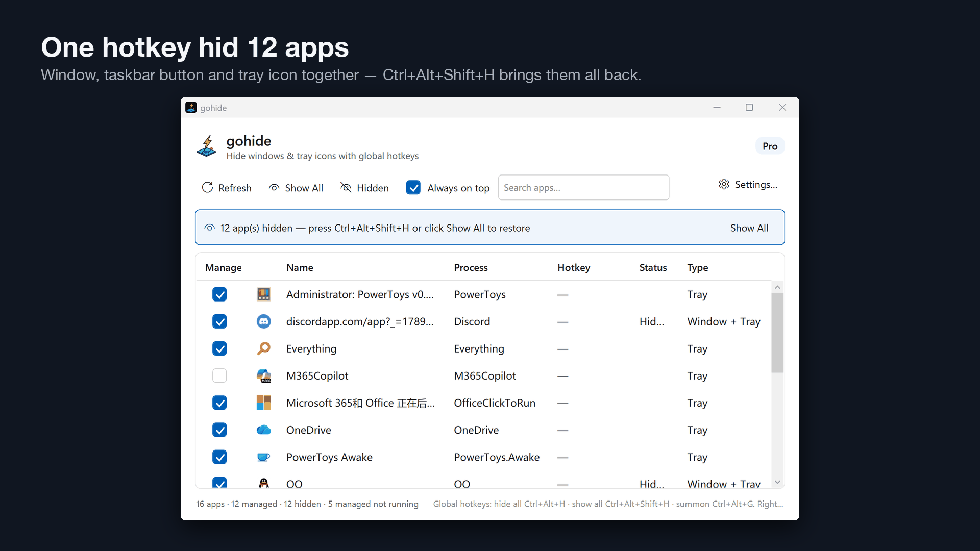This screenshot has width=980, height=551.
Task: Uncheck manage for discordapp.com row
Action: 219,321
